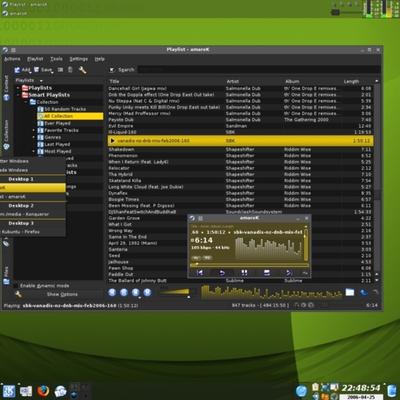Collapse the Playlists tree folder
Screen dimensions: 400x400
[18, 88]
